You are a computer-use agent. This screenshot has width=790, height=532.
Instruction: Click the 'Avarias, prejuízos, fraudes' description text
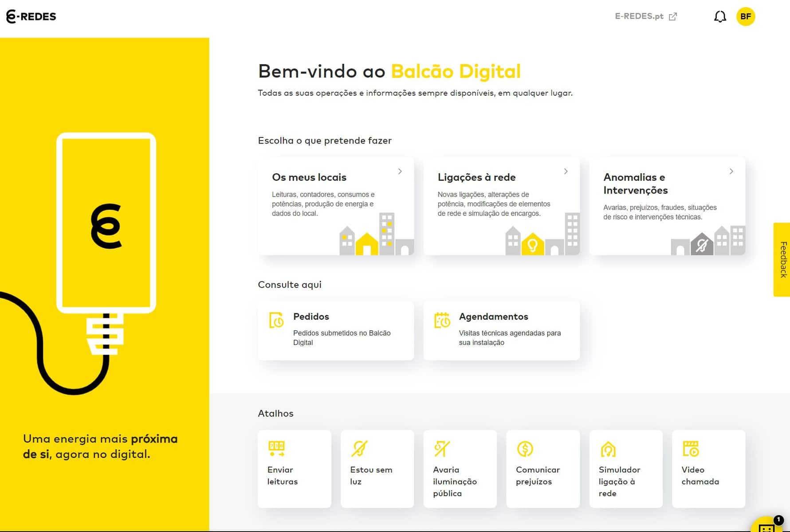[660, 212]
